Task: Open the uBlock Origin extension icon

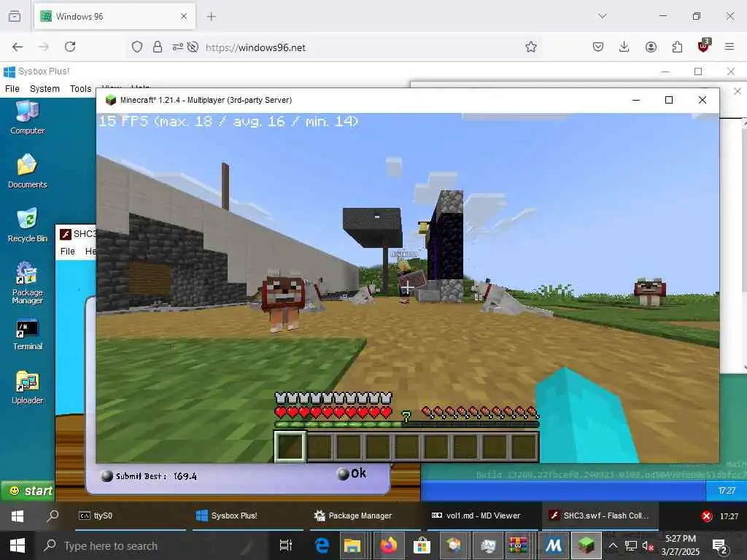Action: 703,46
